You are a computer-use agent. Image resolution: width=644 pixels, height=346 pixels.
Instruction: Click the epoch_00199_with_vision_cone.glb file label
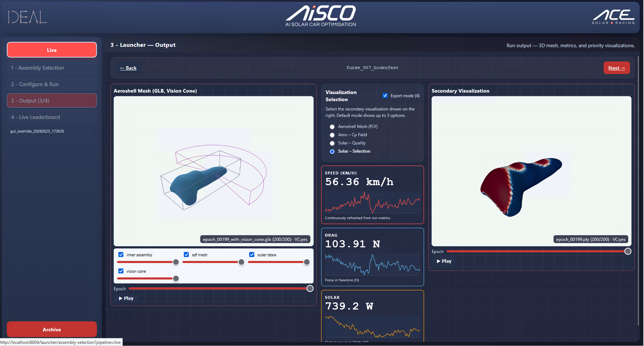click(x=255, y=239)
